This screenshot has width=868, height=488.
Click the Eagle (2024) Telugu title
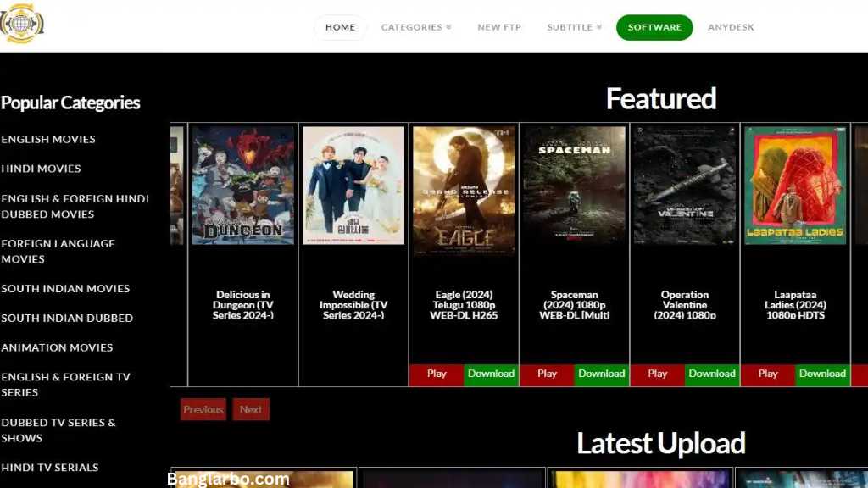click(x=464, y=305)
